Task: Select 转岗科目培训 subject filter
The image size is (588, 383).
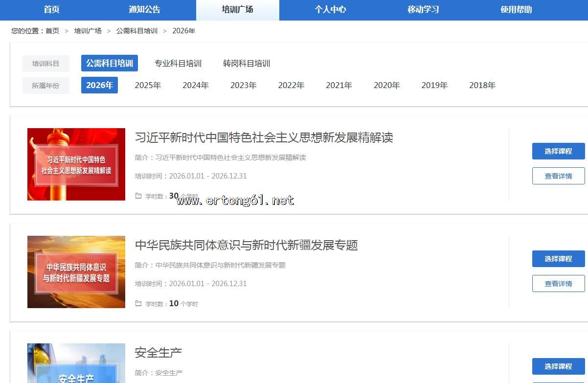Action: 247,64
